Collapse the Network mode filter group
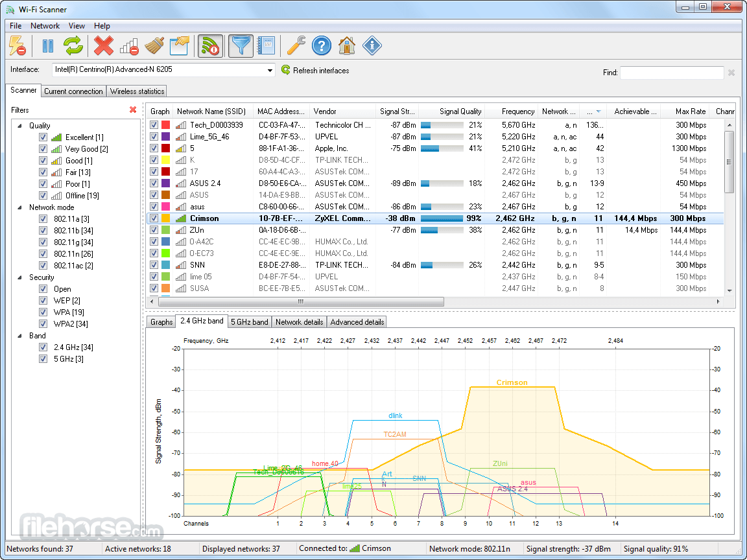 [x=19, y=207]
